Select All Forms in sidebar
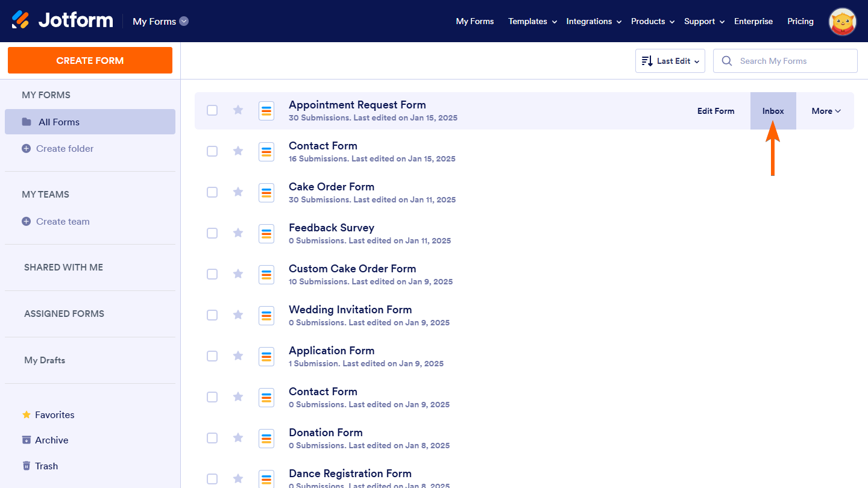 tap(90, 122)
